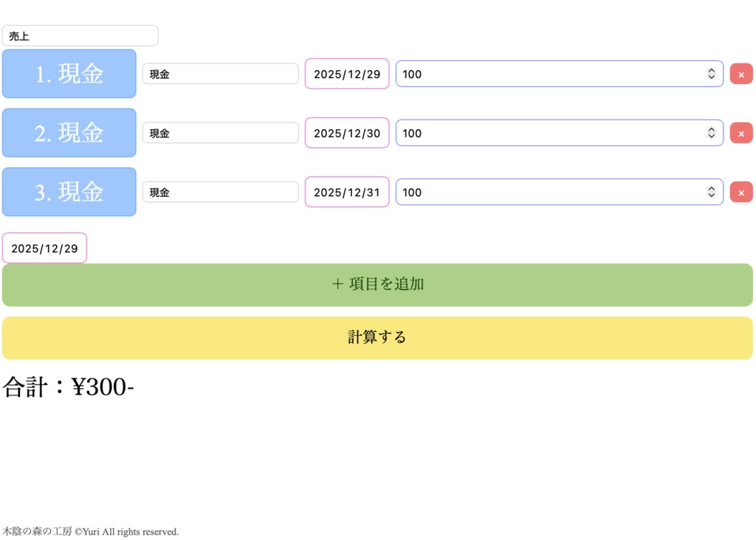Select the blue 2. 現金 label
The width and height of the screenshot is (756, 540).
click(69, 133)
